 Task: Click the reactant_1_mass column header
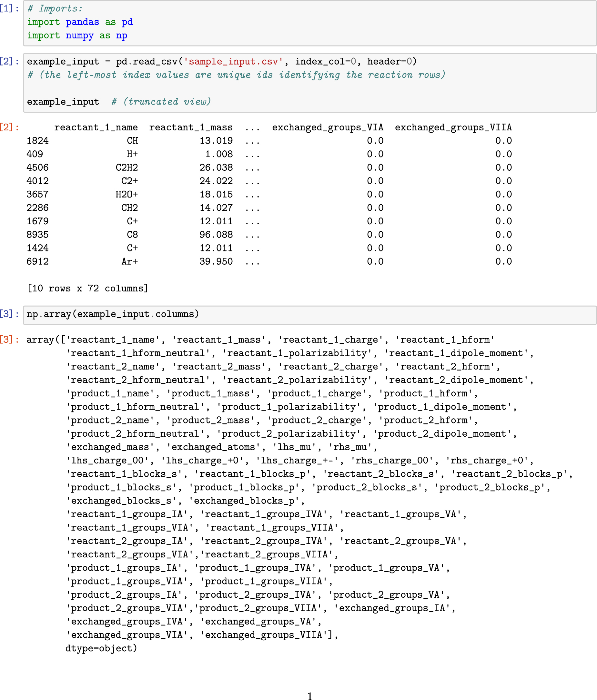191,127
